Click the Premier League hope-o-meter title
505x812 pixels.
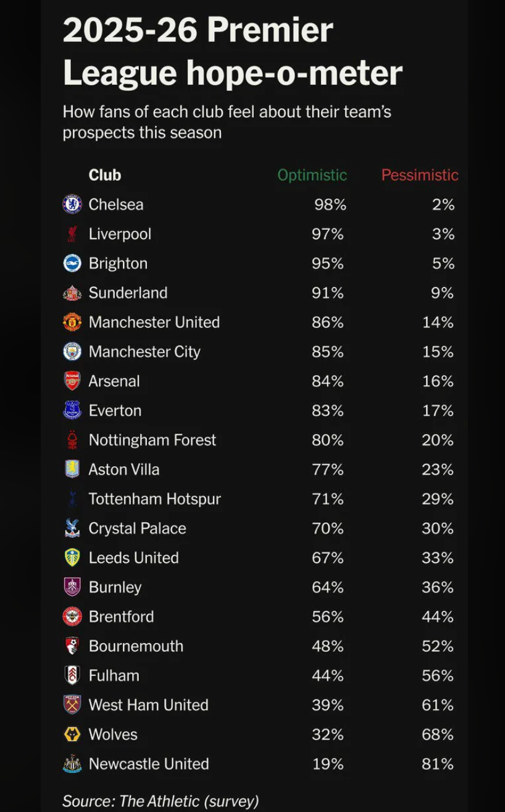[232, 52]
